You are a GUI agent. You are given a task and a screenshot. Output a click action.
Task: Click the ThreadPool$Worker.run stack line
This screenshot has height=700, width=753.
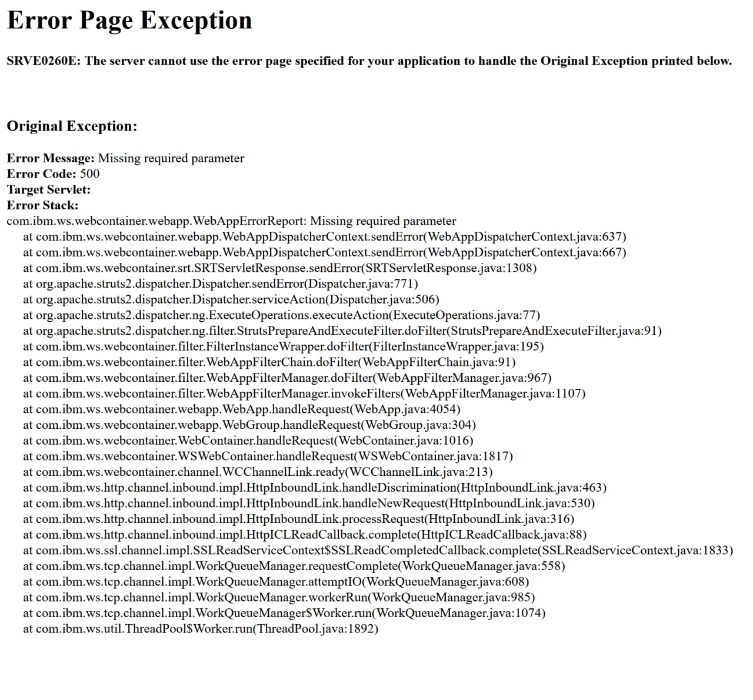pos(201,629)
